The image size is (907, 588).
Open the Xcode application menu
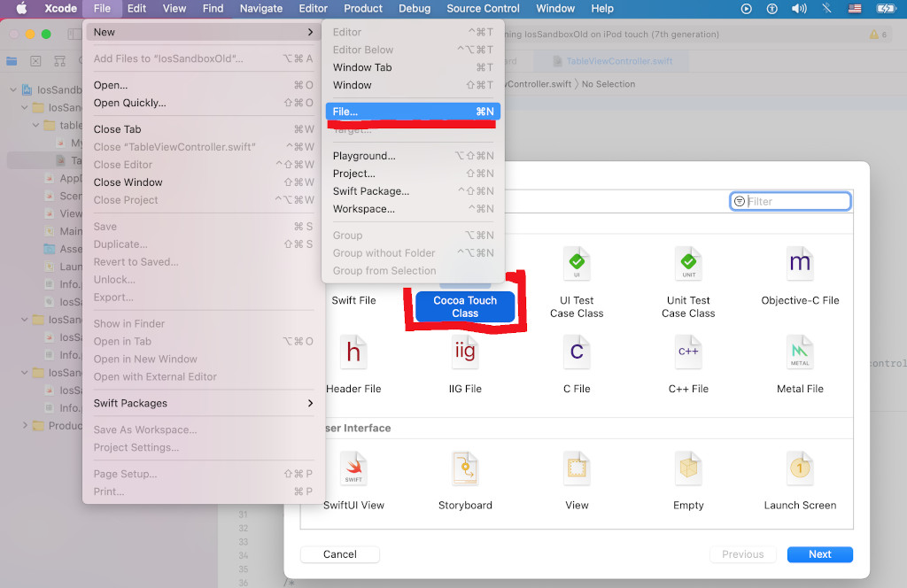(61, 8)
